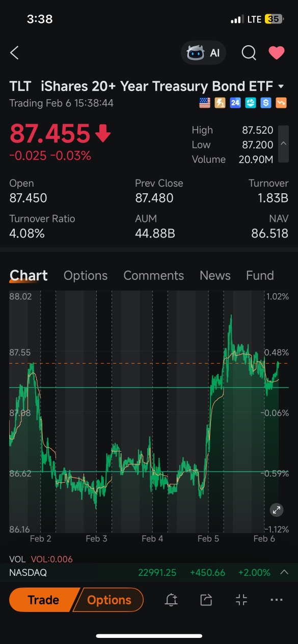Tap the 88.02 price axis label
Image resolution: width=298 pixels, height=644 pixels.
pyautogui.click(x=20, y=296)
